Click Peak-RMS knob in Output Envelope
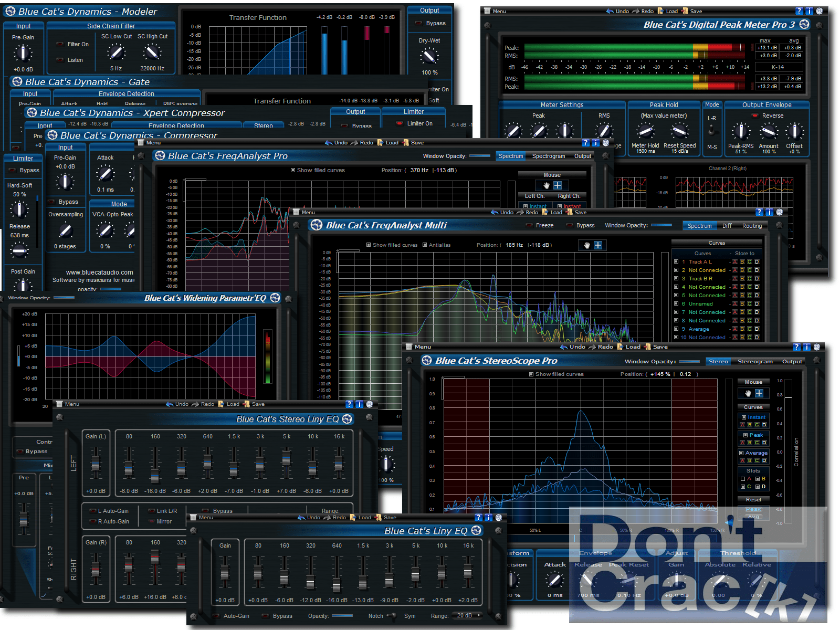840x630 pixels. coord(741,131)
